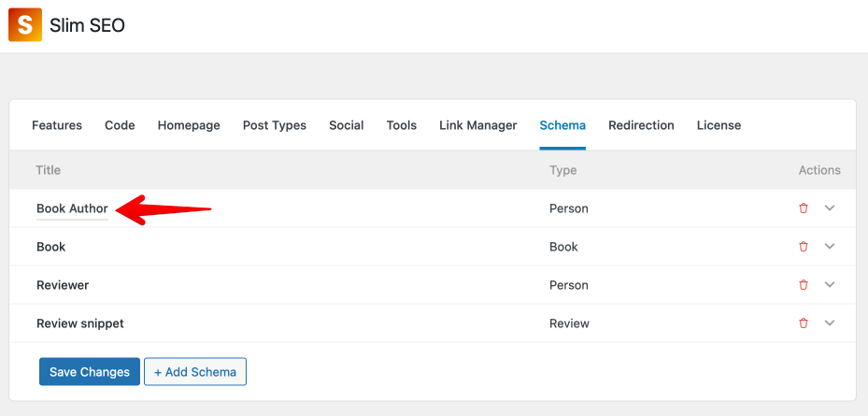Click the Review snippet title
Image resolution: width=868 pixels, height=416 pixels.
click(80, 323)
